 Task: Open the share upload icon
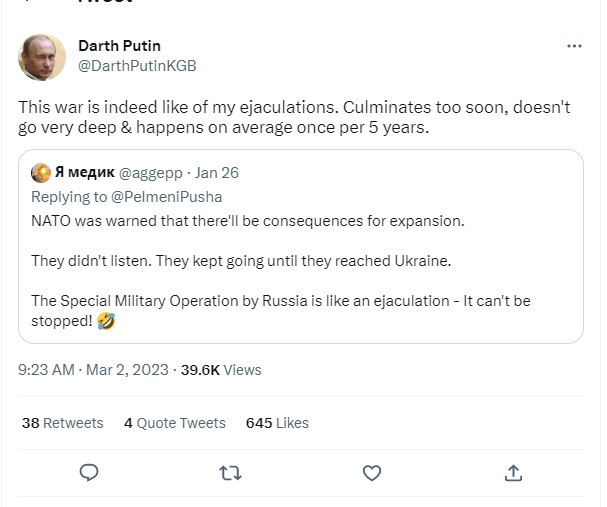coord(513,473)
